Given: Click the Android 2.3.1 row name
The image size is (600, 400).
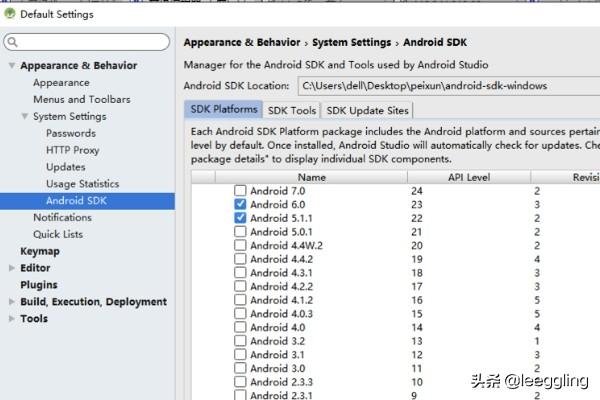Looking at the screenshot, I should 281,395.
